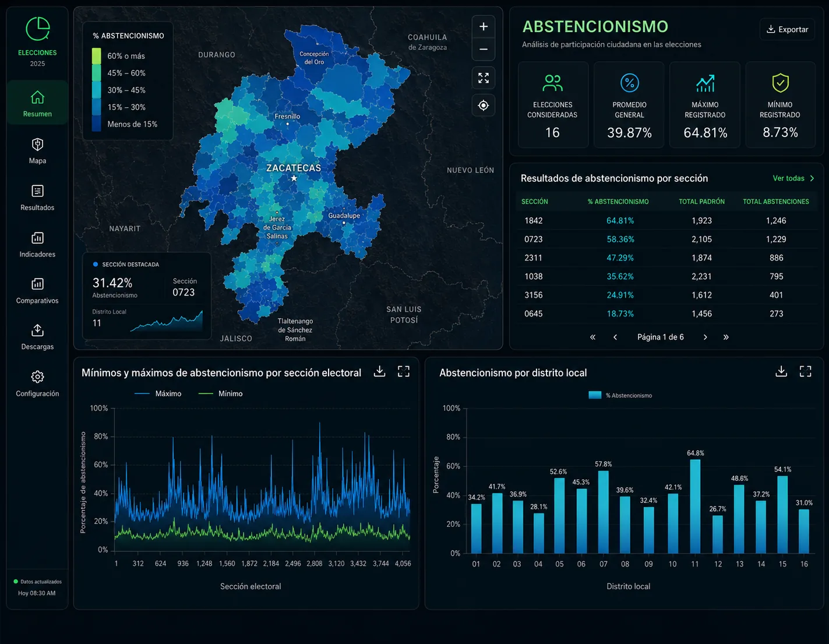Open Configuración gear in the sidebar

pos(37,383)
